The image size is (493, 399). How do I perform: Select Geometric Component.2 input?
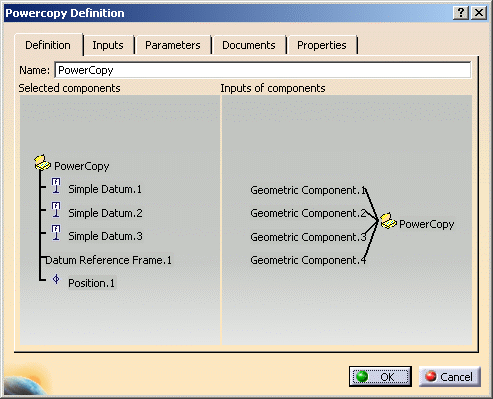tap(308, 213)
